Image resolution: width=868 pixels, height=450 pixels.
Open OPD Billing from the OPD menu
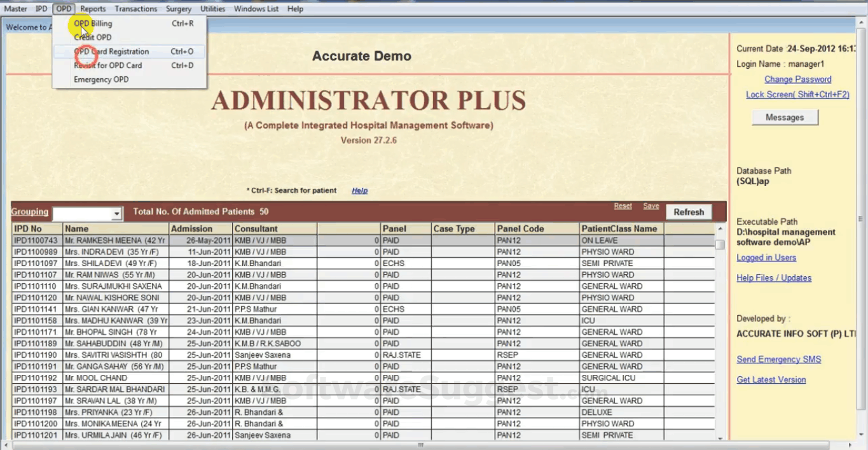click(93, 24)
